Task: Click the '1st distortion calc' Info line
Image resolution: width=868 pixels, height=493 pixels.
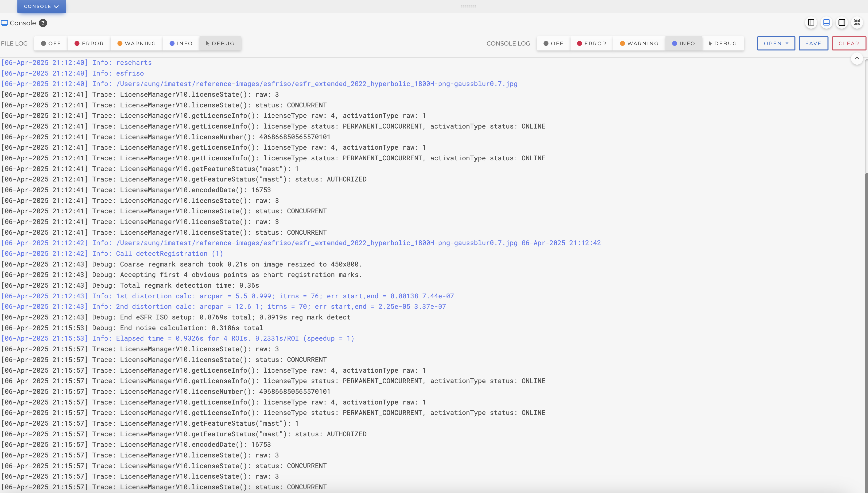Action: pyautogui.click(x=227, y=296)
